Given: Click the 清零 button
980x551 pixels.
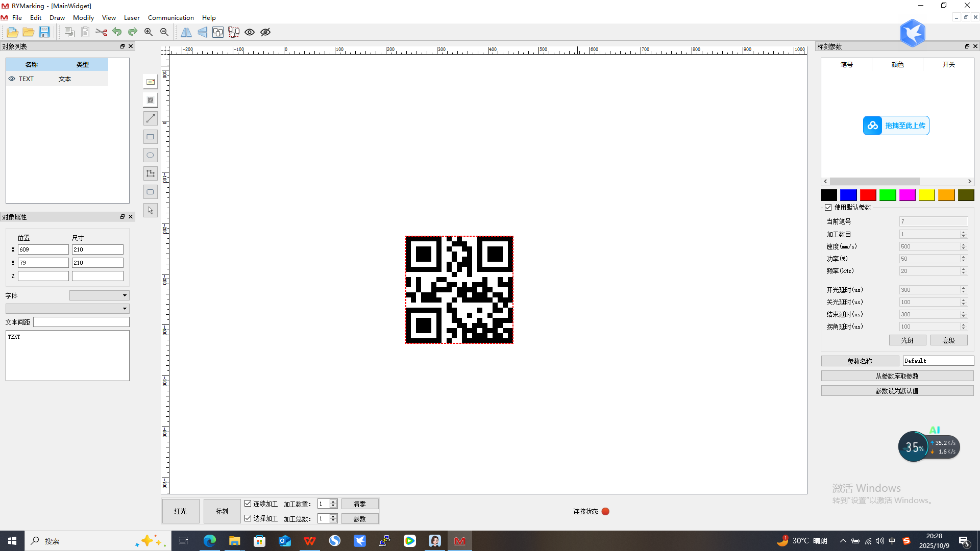Looking at the screenshot, I should point(360,503).
